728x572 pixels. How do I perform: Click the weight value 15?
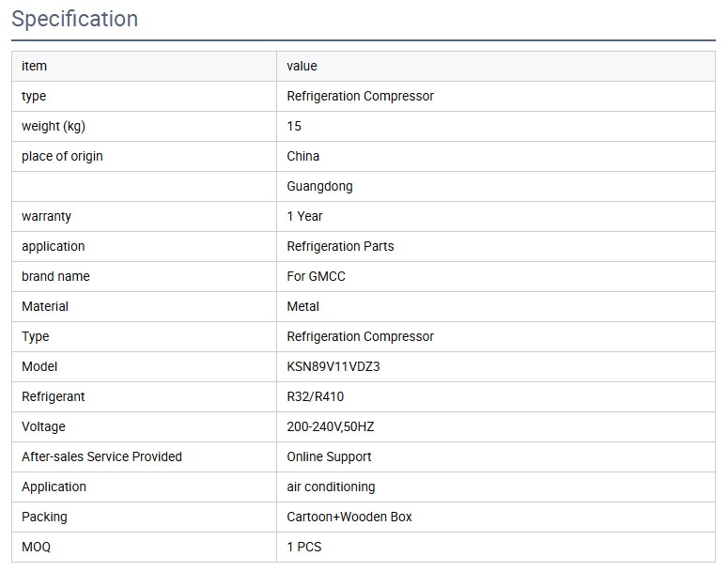coord(294,126)
